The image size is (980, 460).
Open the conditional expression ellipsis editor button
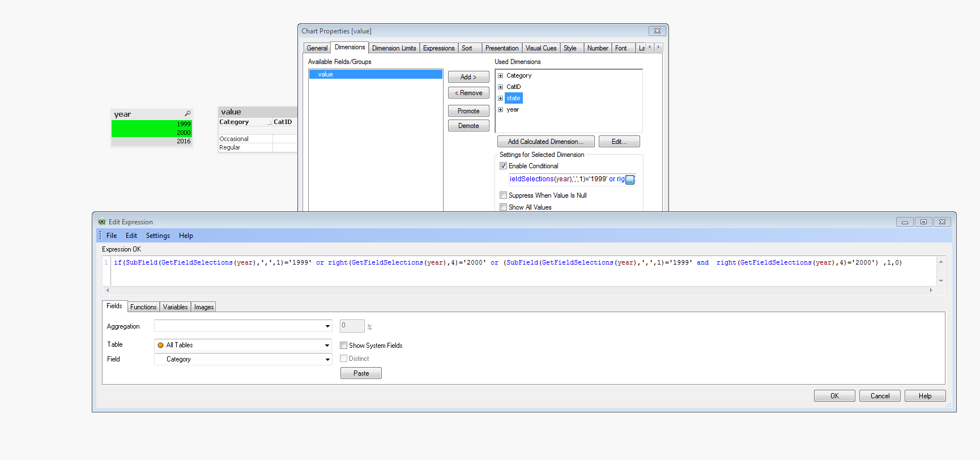pyautogui.click(x=629, y=180)
